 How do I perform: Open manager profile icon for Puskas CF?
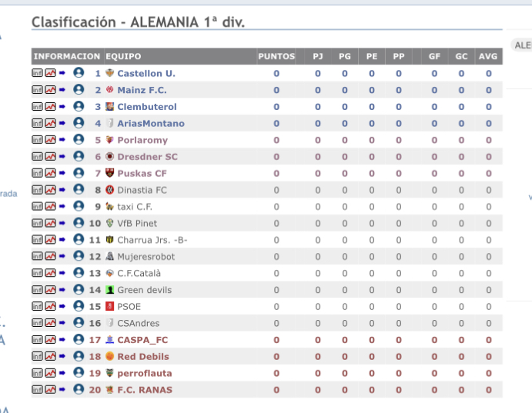[x=79, y=173]
